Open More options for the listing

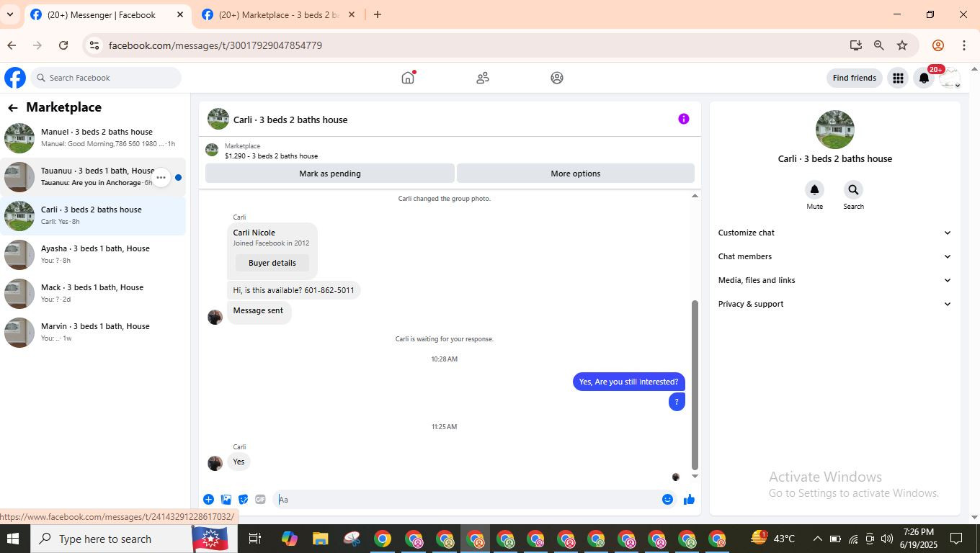[576, 174]
